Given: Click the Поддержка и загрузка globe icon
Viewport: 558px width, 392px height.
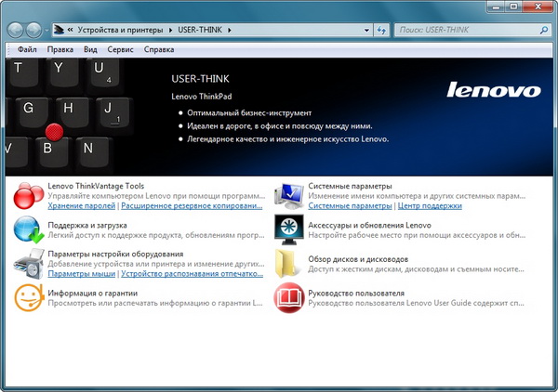Looking at the screenshot, I should [28, 229].
